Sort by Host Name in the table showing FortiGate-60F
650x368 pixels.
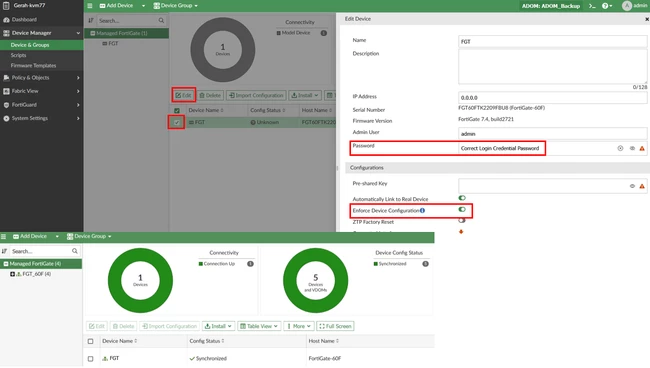point(324,341)
